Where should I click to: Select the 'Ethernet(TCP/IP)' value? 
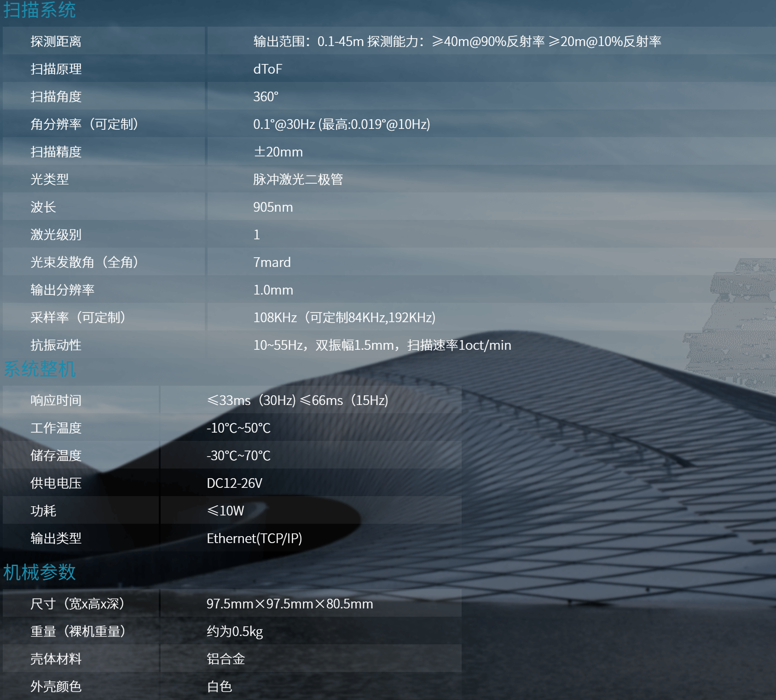point(255,538)
